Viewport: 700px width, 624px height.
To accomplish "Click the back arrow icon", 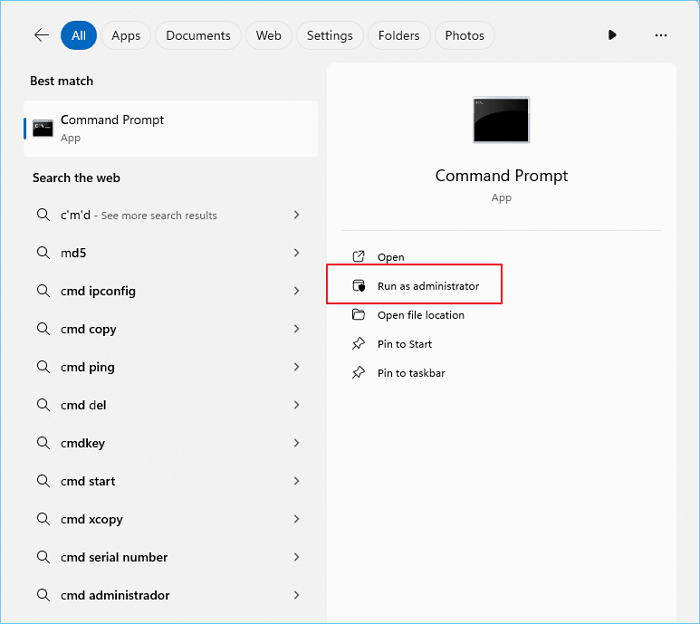I will pos(41,35).
